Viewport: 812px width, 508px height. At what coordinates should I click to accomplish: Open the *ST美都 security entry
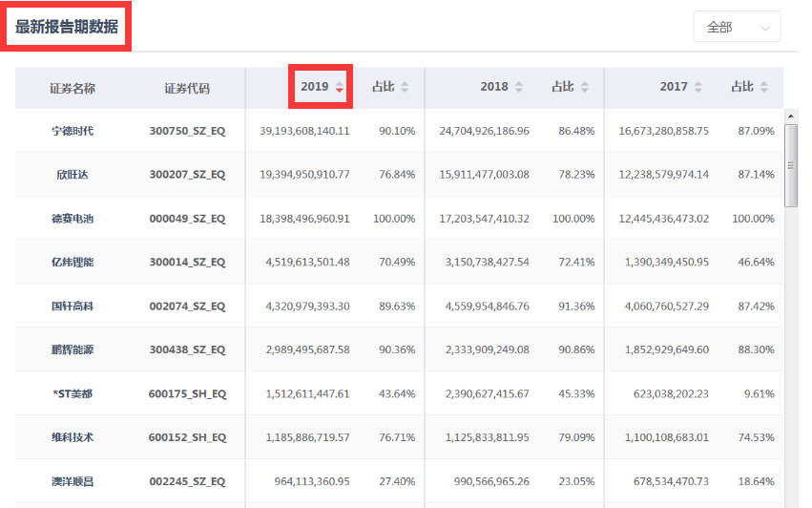point(73,393)
